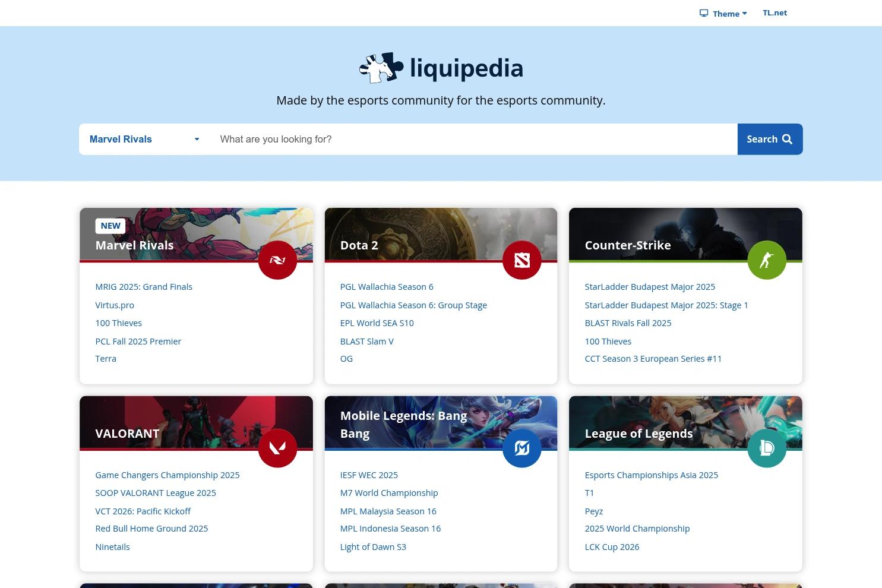Click the Counter-Strike green game icon
The height and width of the screenshot is (588, 882).
[767, 260]
